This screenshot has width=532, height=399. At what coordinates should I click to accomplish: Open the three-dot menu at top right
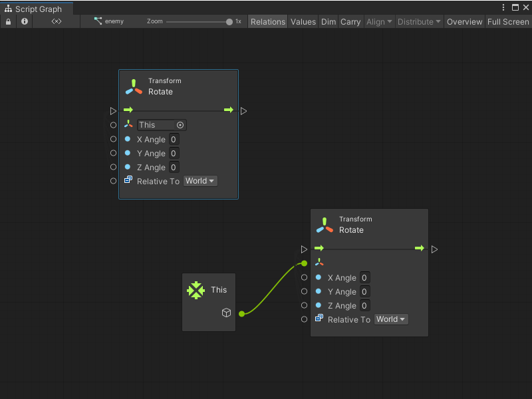503,6
